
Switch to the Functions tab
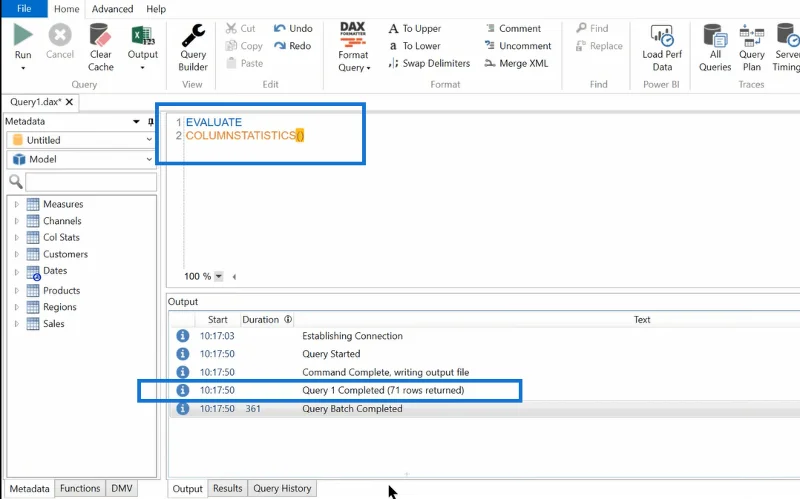tap(80, 488)
